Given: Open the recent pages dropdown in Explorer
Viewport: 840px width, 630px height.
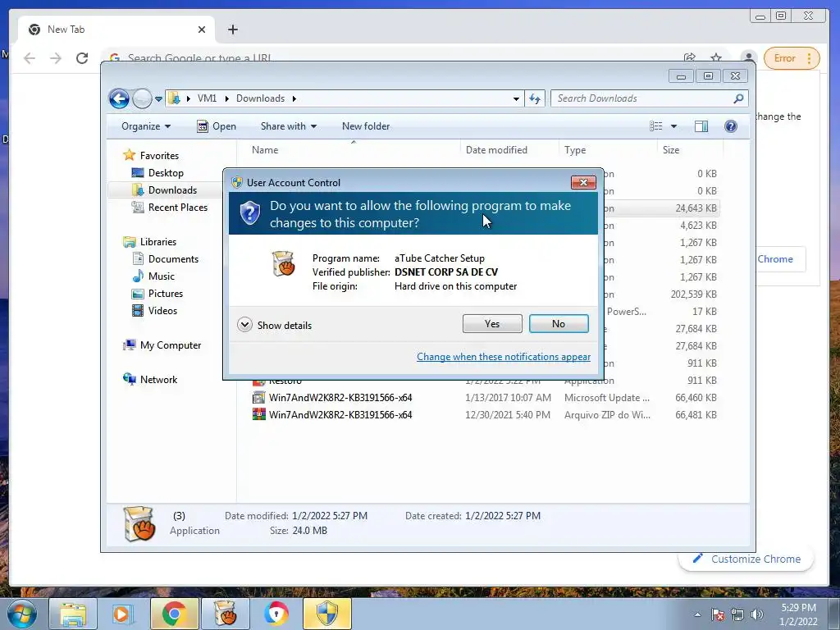Looking at the screenshot, I should pos(158,99).
